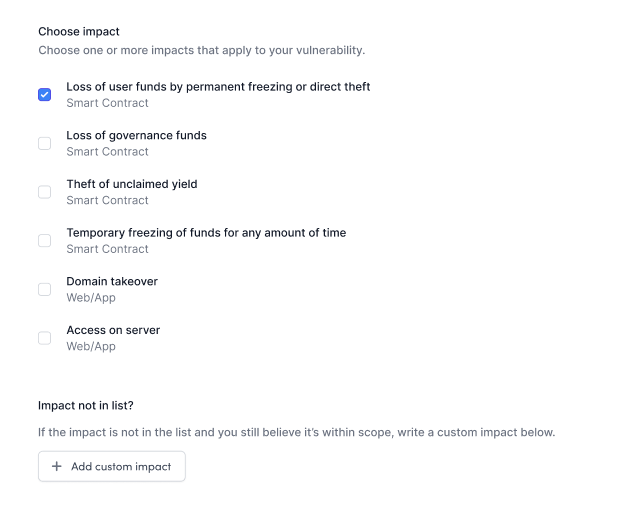Click the 'Choose impact' heading
This screenshot has height=511, width=627.
click(78, 32)
